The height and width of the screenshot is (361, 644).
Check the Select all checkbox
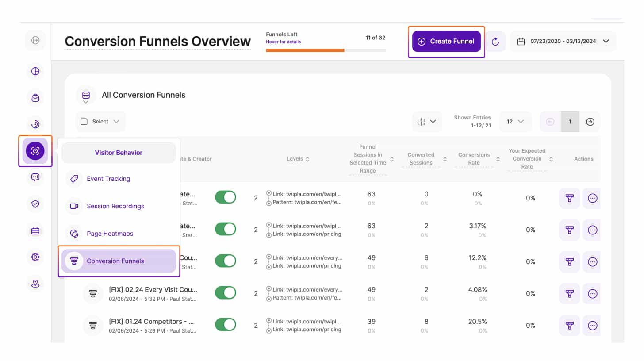click(84, 122)
